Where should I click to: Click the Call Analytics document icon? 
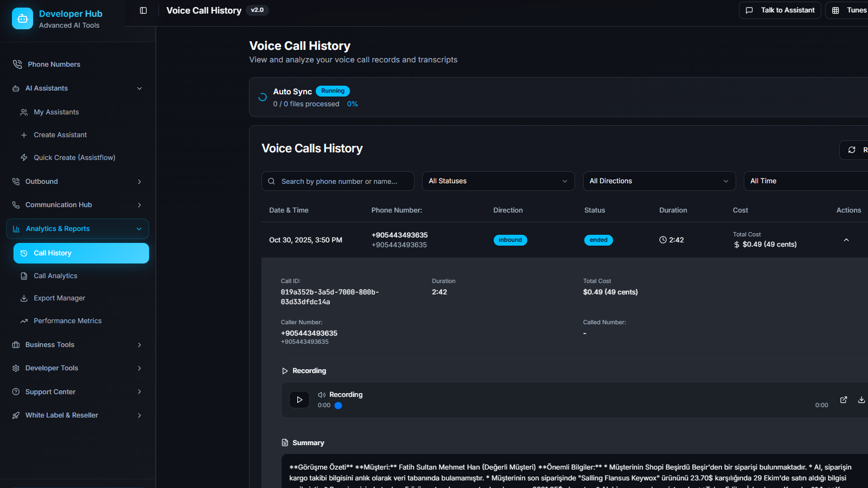24,276
